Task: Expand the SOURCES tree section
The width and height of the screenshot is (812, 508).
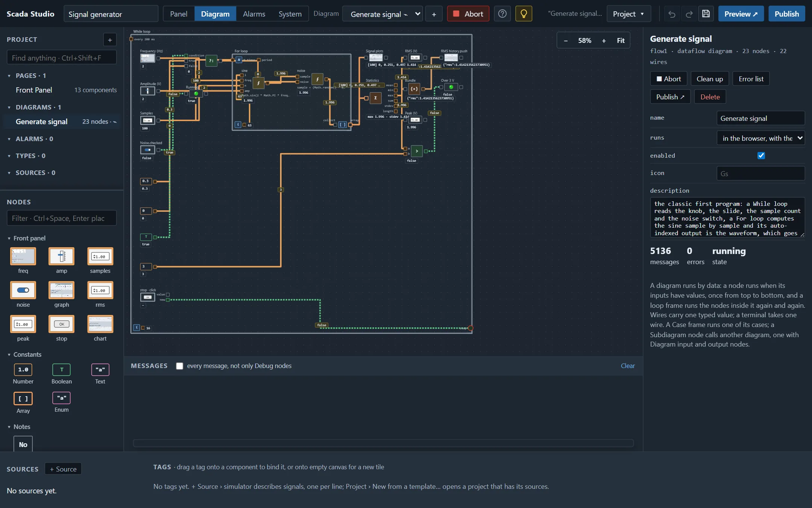Action: [9, 173]
